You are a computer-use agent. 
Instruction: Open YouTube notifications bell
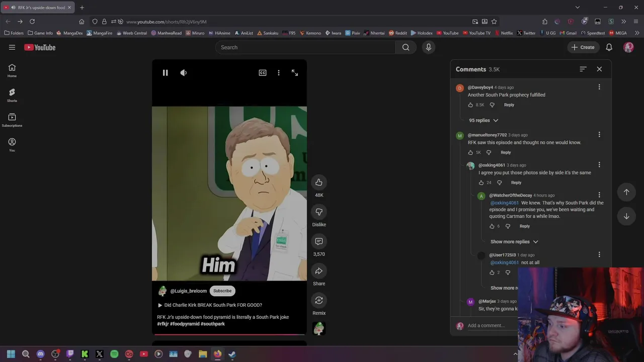pyautogui.click(x=609, y=47)
